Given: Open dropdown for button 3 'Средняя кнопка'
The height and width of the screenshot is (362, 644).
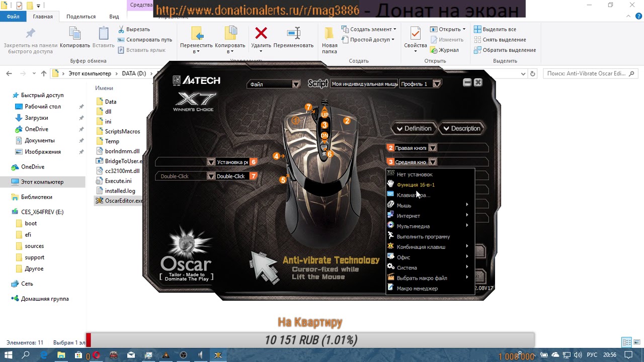Looking at the screenshot, I should pyautogui.click(x=432, y=162).
